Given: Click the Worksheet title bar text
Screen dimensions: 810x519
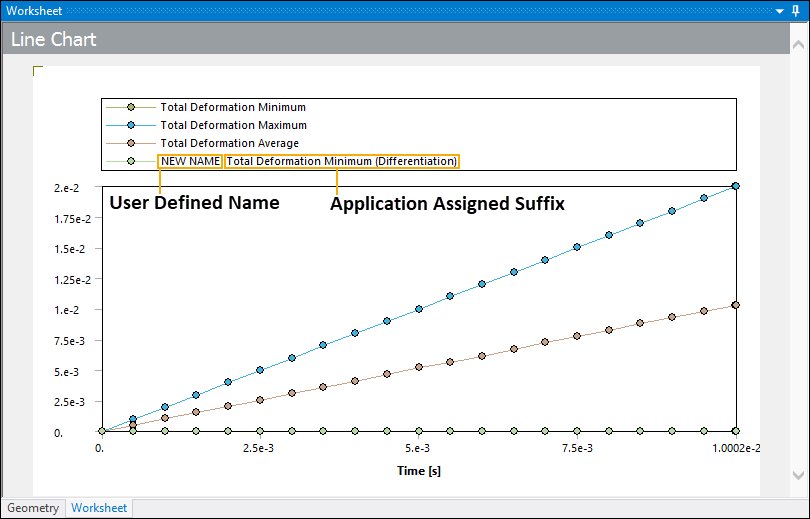Looking at the screenshot, I should [x=34, y=11].
